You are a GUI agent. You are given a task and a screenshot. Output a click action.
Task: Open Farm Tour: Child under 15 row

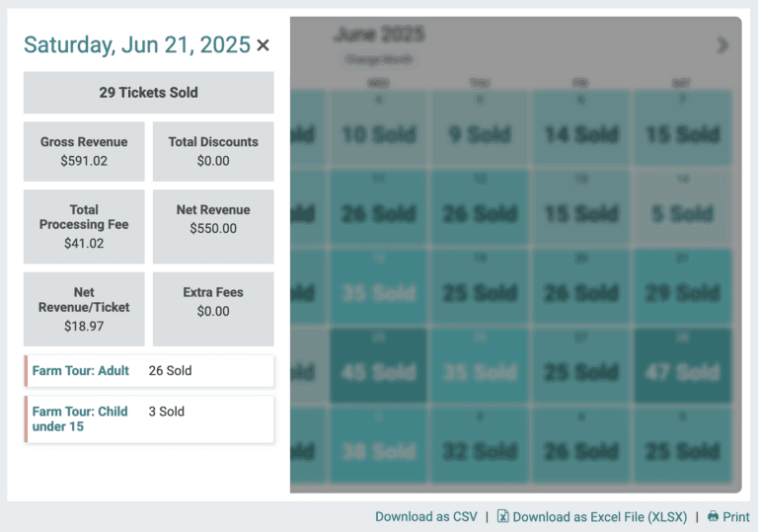click(149, 419)
